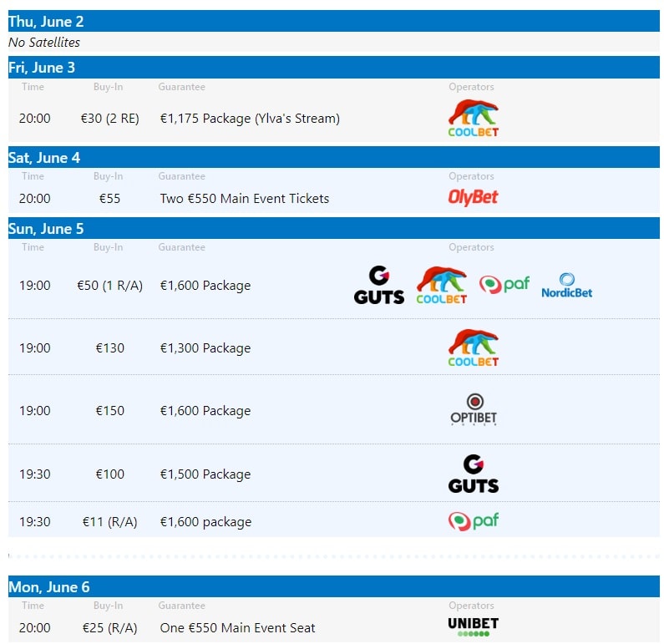Click One €550 Main Event Seat text
664x644 pixels.
237,627
